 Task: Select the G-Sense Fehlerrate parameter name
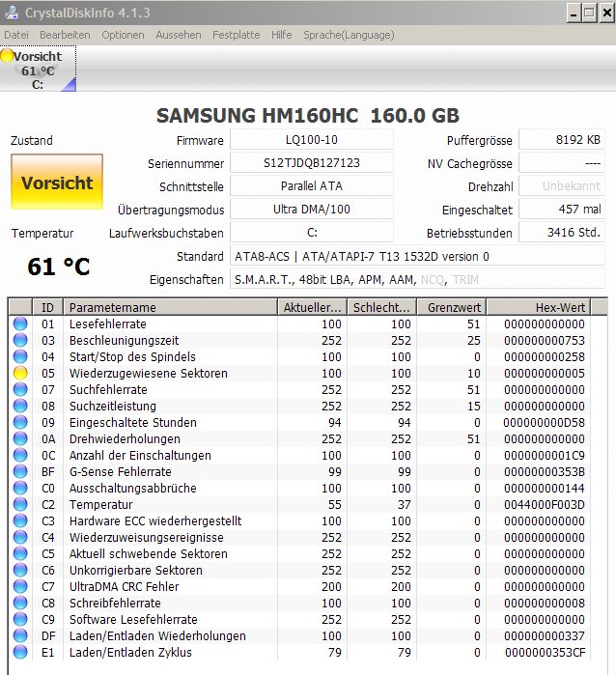[121, 472]
